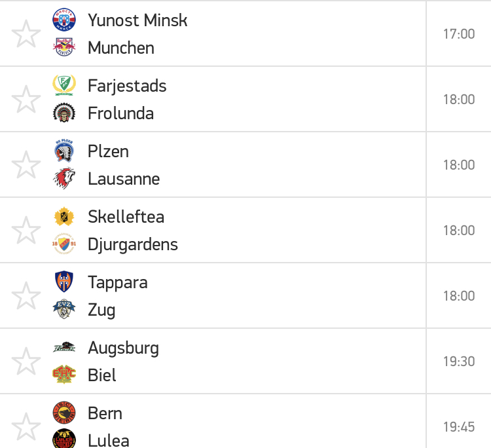
Task: Open the Djurgardens team name link
Action: (x=133, y=244)
